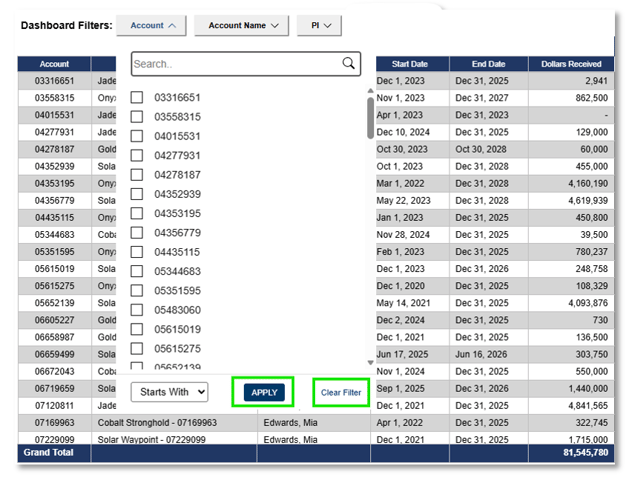This screenshot has height=483, width=632.
Task: Check the box for 04435115
Action: [x=137, y=252]
